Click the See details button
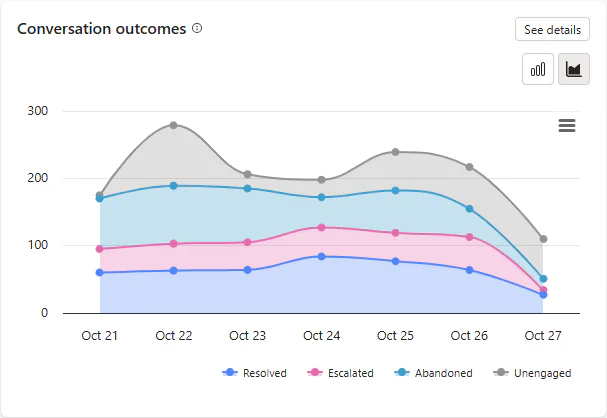Screen dimensions: 607x418 coord(552,29)
